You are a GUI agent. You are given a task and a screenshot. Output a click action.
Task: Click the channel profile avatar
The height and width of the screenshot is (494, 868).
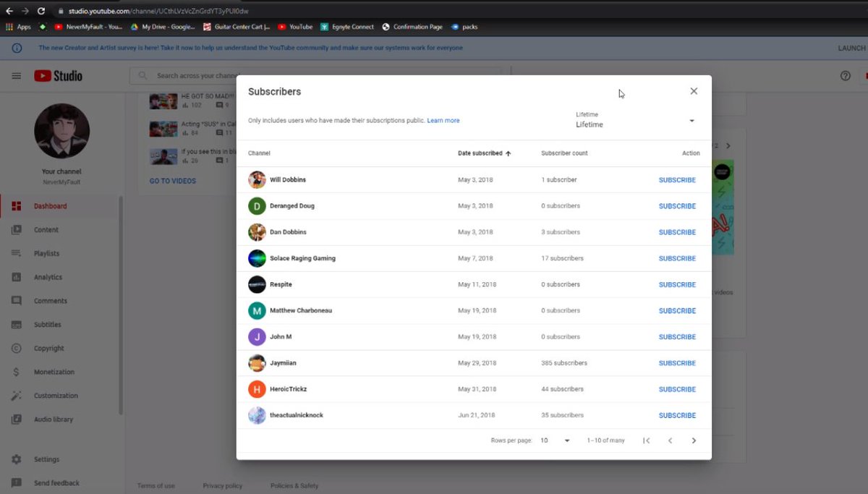(x=61, y=131)
